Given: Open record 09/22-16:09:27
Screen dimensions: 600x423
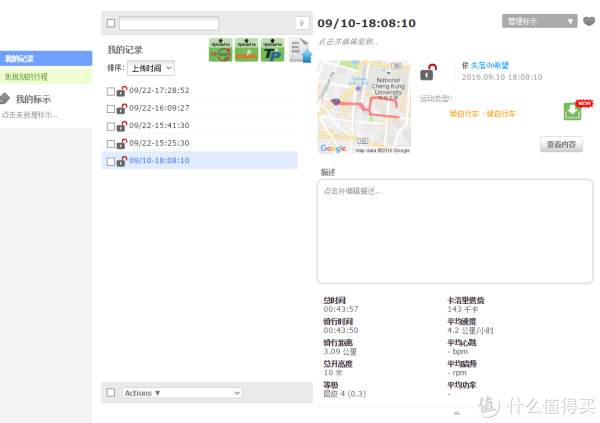Looking at the screenshot, I should point(159,108).
